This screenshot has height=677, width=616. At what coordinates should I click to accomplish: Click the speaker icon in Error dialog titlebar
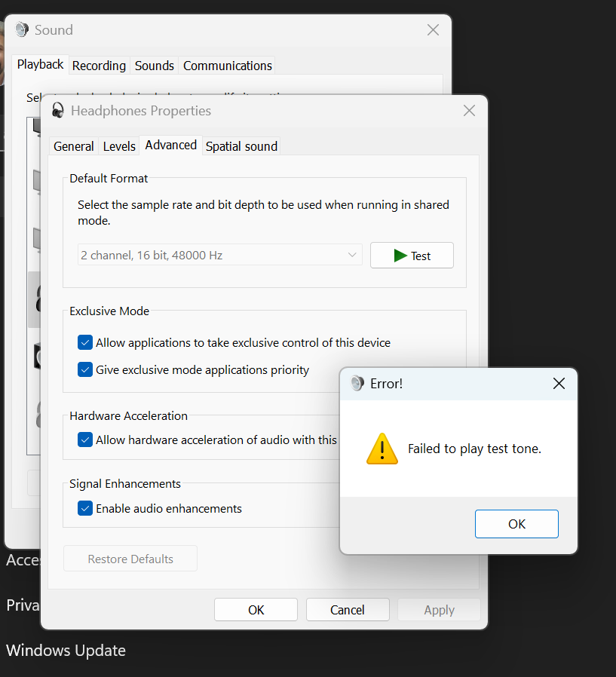click(x=356, y=383)
